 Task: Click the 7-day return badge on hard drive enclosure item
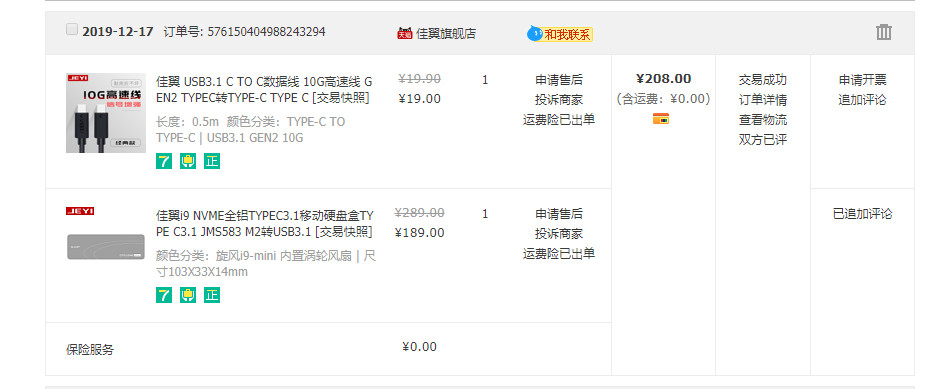164,295
